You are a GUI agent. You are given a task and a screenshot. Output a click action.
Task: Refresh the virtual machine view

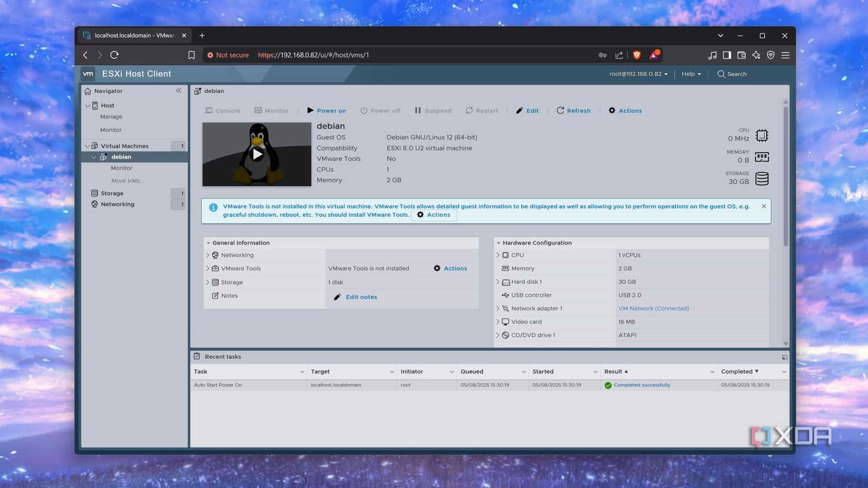tap(573, 110)
